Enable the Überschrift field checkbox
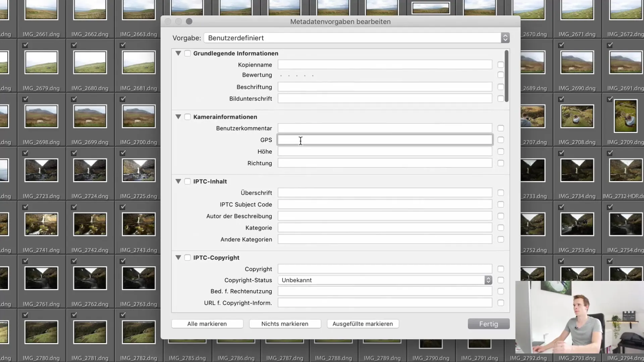 501,193
